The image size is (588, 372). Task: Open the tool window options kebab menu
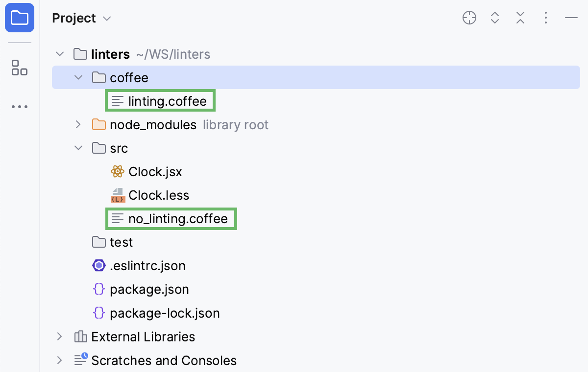pos(546,18)
